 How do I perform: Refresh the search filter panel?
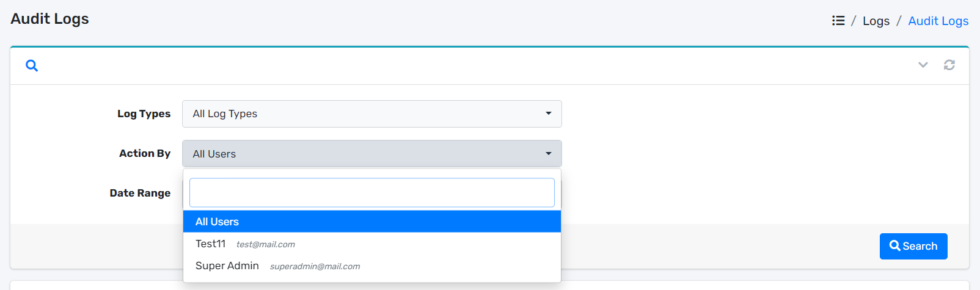tap(949, 65)
